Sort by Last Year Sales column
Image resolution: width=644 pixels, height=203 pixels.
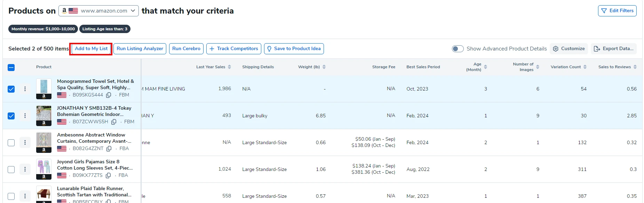click(229, 67)
